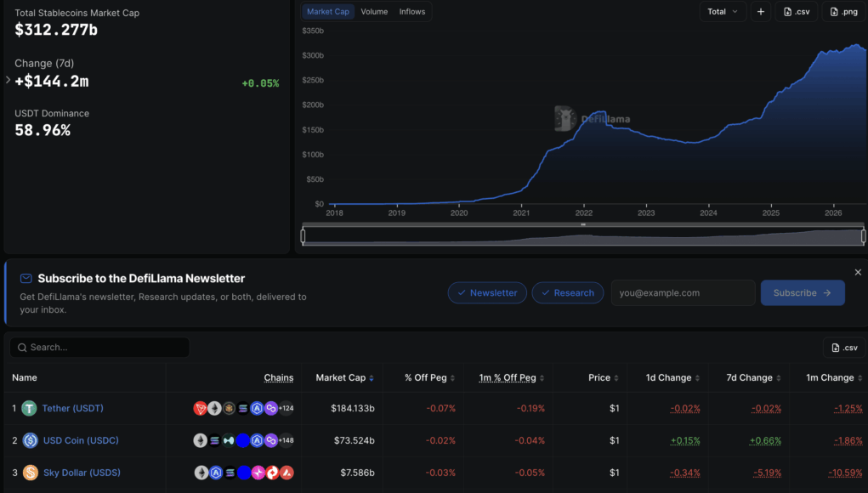Click the Tether coin logo icon

click(x=30, y=408)
